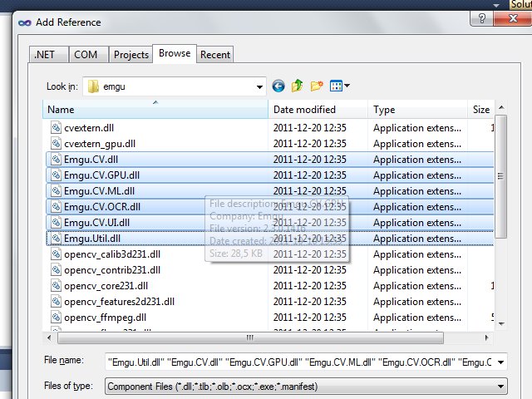The width and height of the screenshot is (532, 399).
Task: Select the opencv_ffmpeg.dll file name
Action: click(106, 318)
